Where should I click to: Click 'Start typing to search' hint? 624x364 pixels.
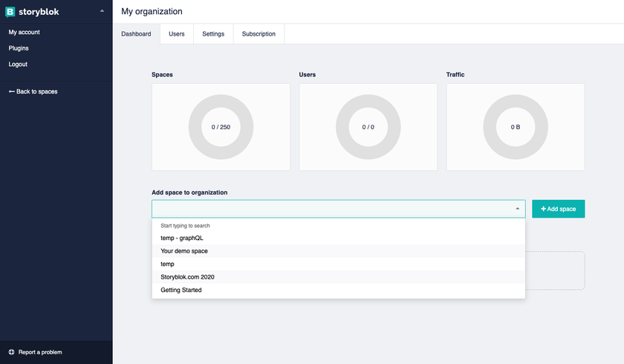click(x=185, y=226)
